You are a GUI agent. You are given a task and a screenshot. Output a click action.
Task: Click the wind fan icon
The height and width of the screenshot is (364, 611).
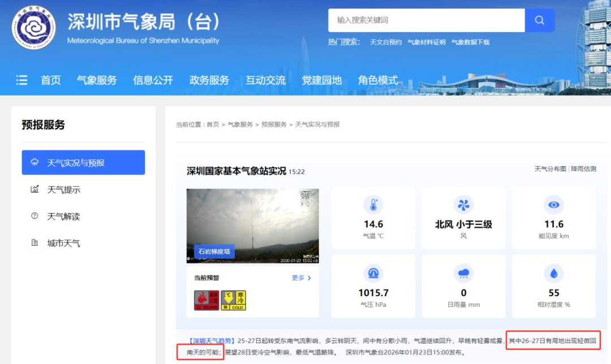[463, 205]
